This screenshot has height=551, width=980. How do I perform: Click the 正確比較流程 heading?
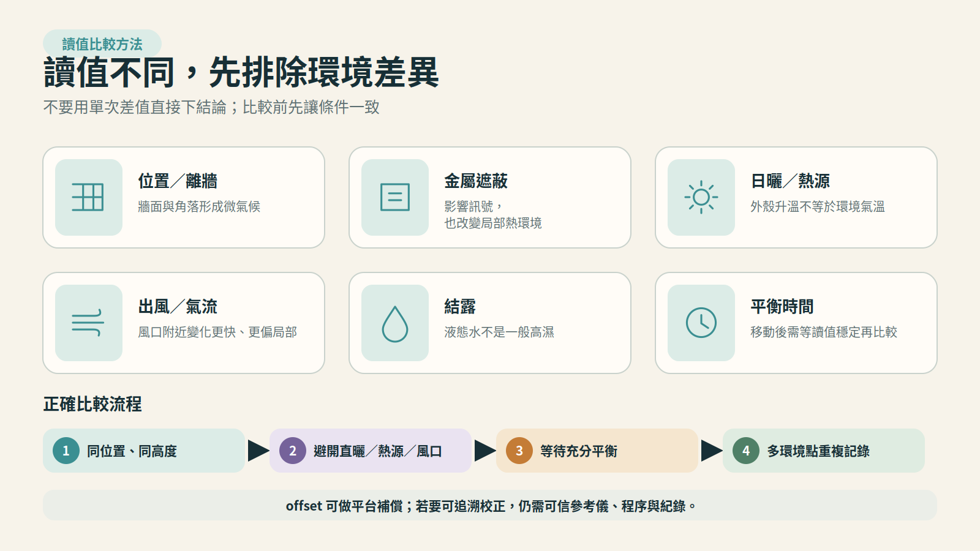tap(92, 404)
